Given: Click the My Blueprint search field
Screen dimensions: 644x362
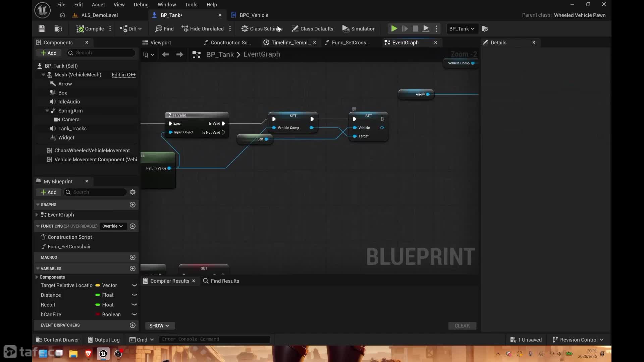Looking at the screenshot, I should click(x=95, y=192).
